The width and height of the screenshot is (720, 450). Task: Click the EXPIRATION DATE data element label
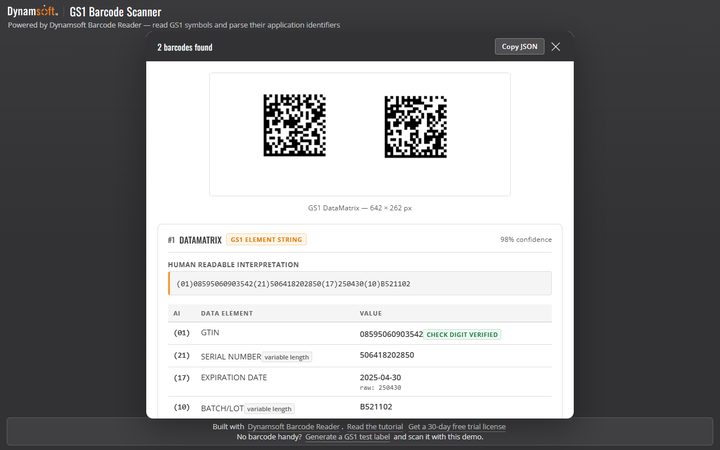click(x=234, y=377)
